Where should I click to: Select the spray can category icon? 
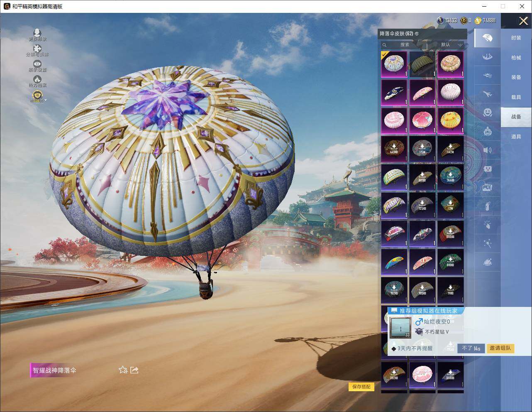pyautogui.click(x=487, y=206)
